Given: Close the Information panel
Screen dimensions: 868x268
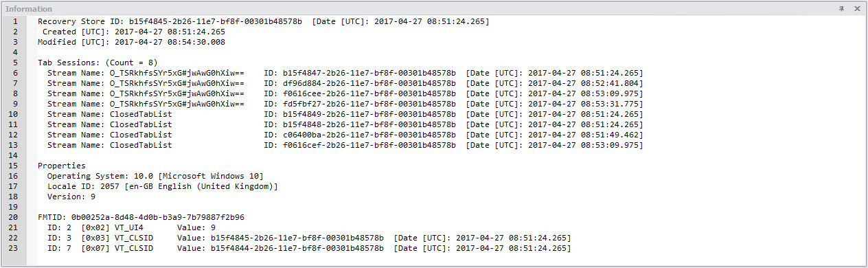Looking at the screenshot, I should click(x=857, y=8).
